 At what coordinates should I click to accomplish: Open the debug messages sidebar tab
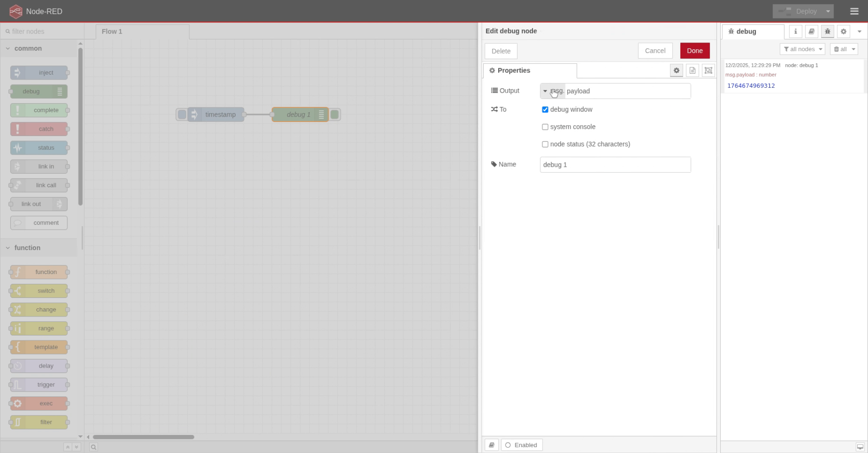tap(827, 32)
